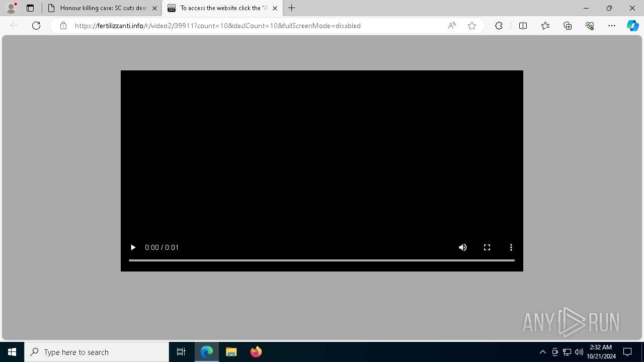Image resolution: width=644 pixels, height=362 pixels.
Task: Enter video fullscreen mode
Action: (x=487, y=247)
